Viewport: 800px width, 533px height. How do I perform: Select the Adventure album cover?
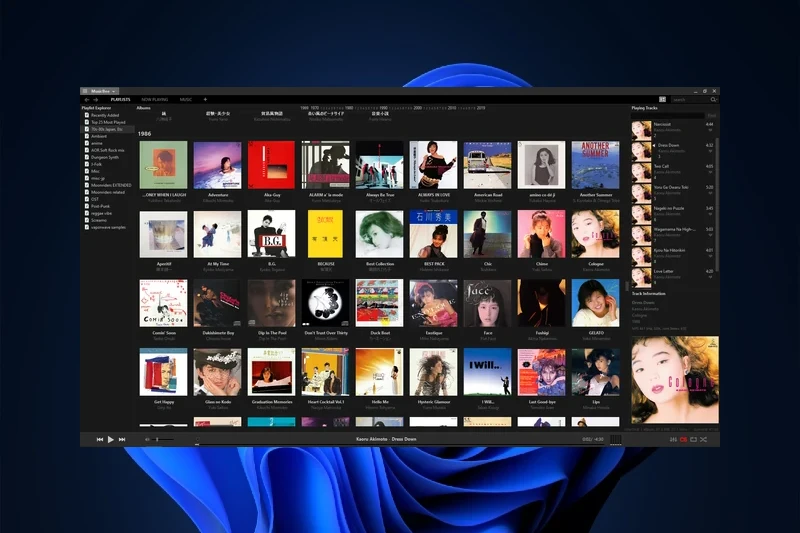(x=217, y=165)
